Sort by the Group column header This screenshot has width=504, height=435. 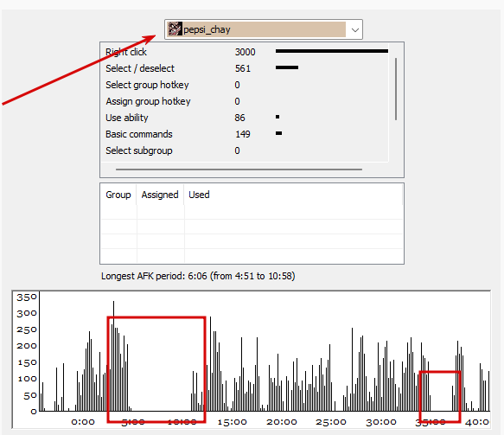click(x=118, y=195)
